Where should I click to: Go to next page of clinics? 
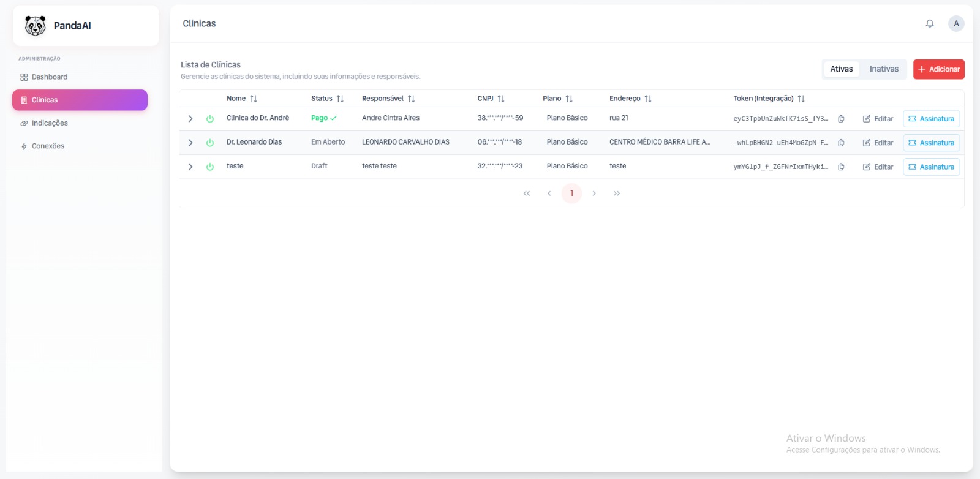(x=594, y=194)
